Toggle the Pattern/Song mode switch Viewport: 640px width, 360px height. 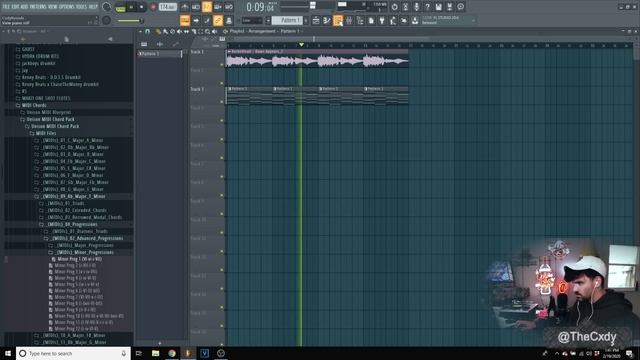[120, 7]
